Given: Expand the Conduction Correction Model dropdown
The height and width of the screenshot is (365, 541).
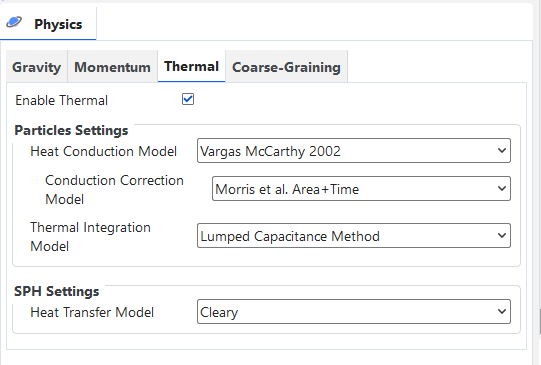Looking at the screenshot, I should click(x=361, y=189).
